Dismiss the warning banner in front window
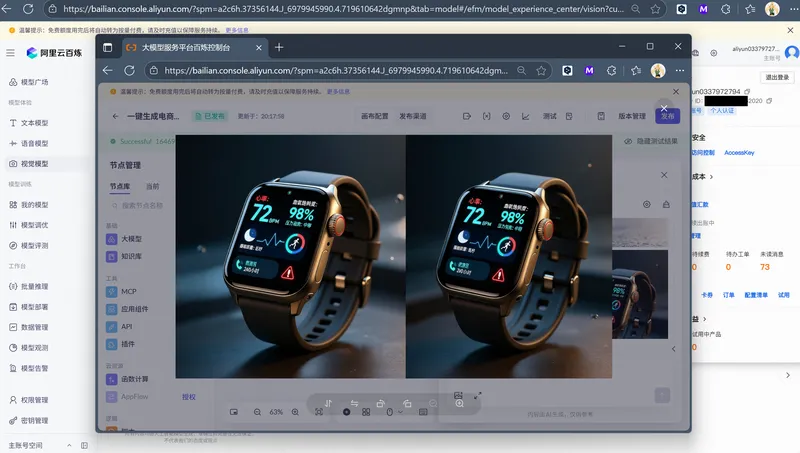 pos(676,92)
